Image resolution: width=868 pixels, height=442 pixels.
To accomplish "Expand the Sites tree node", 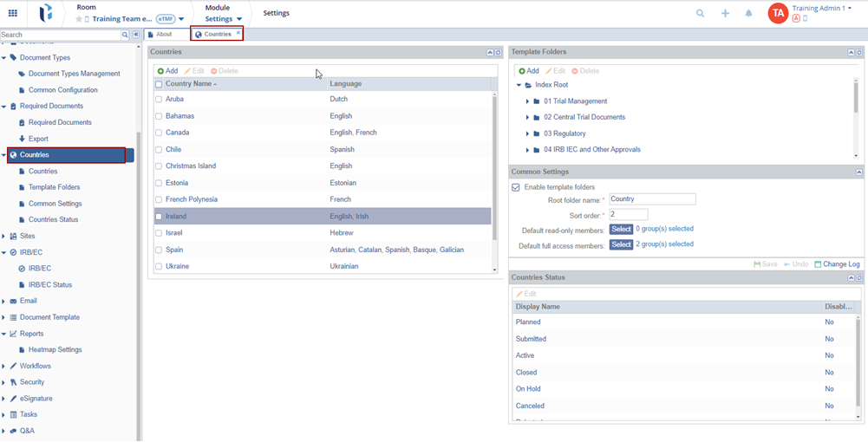I will [x=3, y=236].
